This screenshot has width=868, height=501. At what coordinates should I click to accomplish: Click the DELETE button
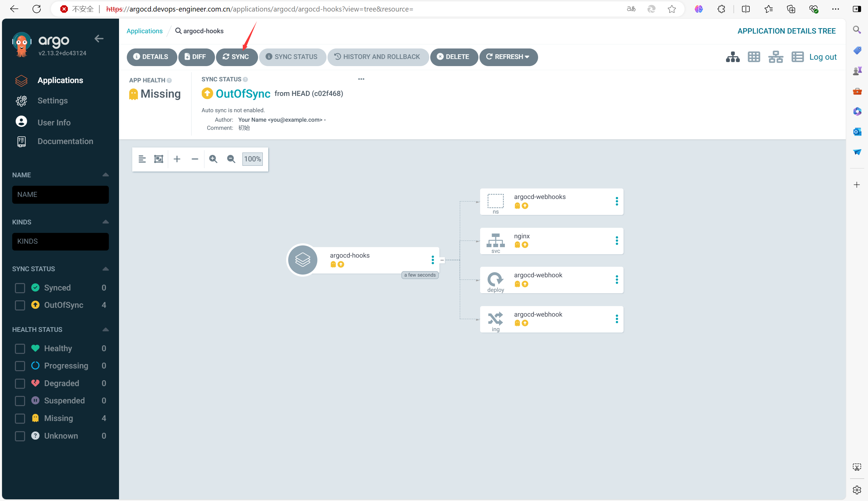click(x=454, y=57)
